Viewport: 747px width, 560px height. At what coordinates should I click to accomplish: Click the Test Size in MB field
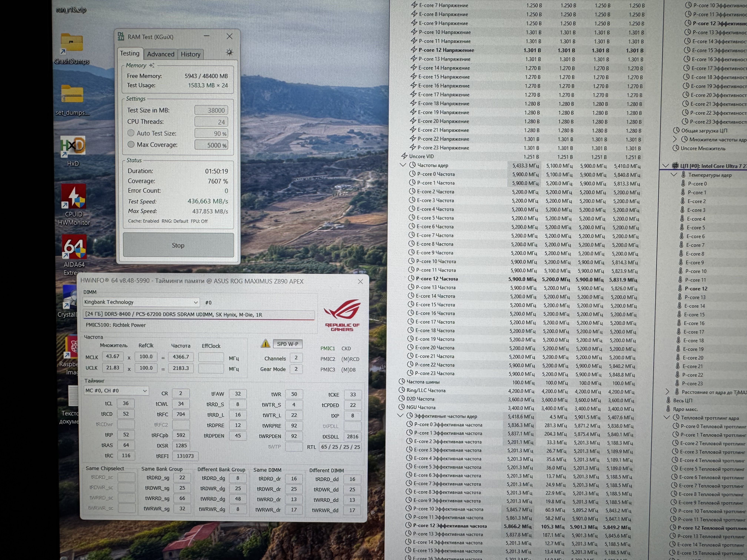(211, 110)
